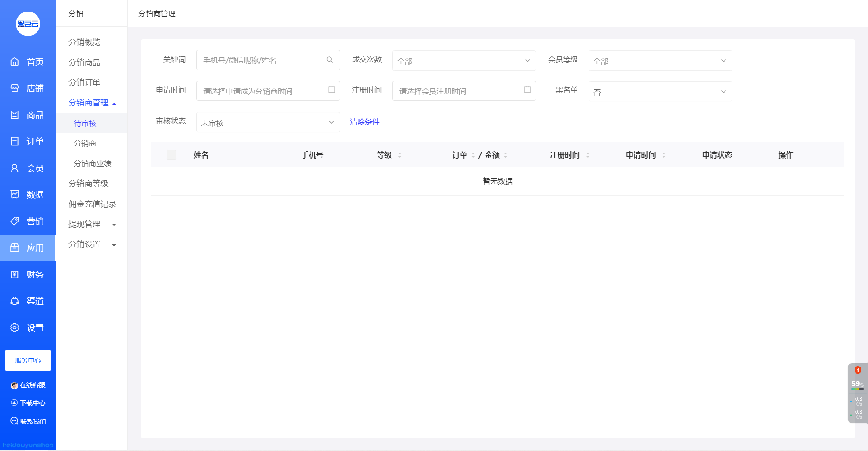Screen dimensions: 868x451
Task: Sort by 注册时间 column arrows
Action: tap(588, 155)
